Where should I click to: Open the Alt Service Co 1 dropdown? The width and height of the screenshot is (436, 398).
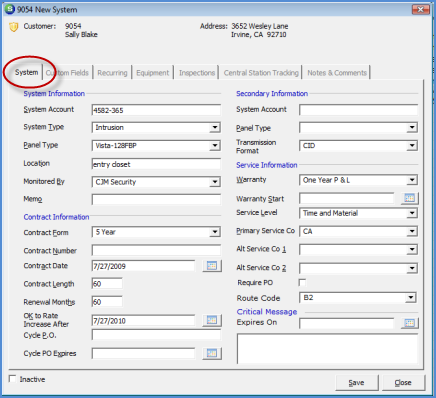[x=412, y=250]
